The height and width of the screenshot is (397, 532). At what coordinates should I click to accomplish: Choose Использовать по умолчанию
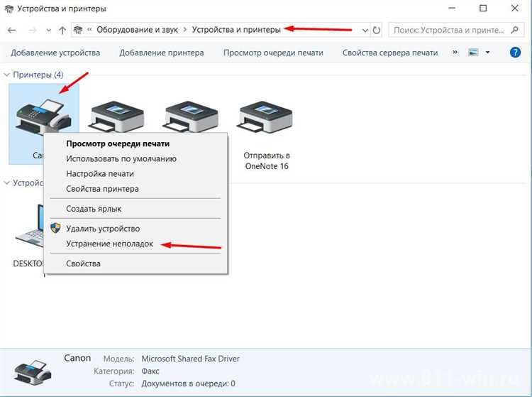point(121,158)
